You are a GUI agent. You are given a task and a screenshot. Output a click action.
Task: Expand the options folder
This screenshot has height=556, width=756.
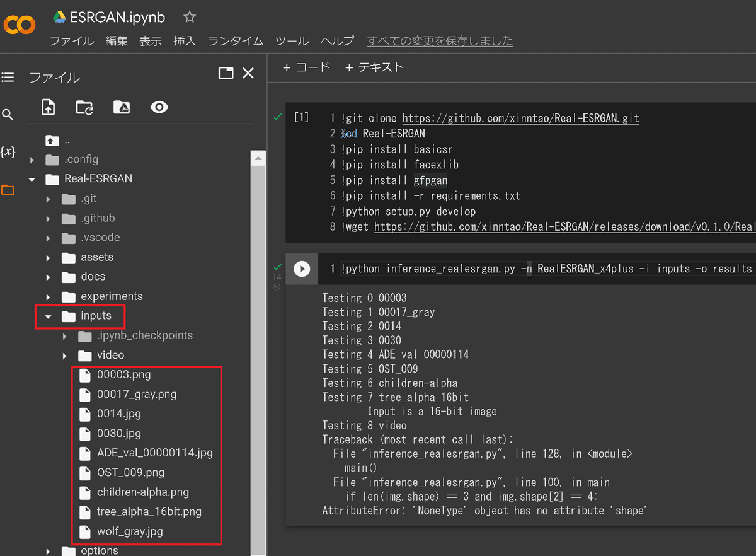point(48,550)
